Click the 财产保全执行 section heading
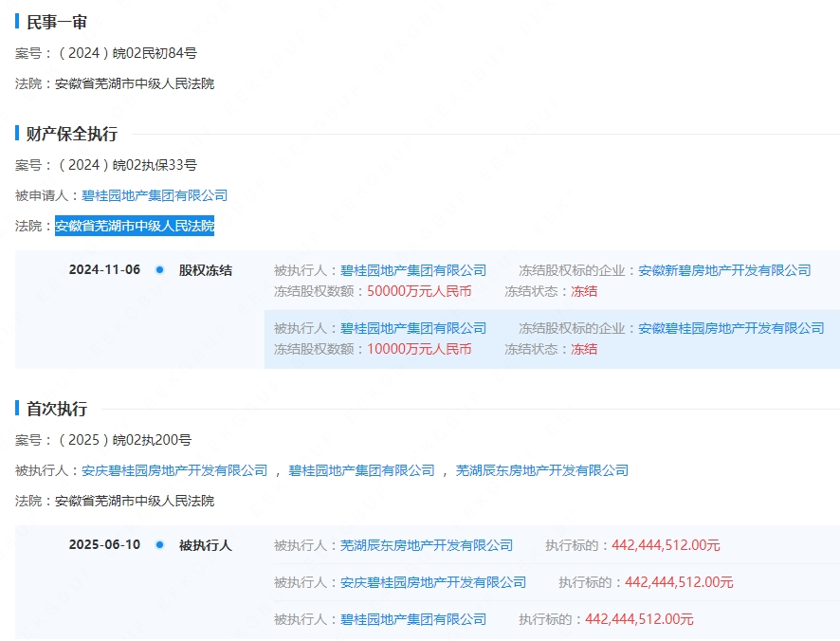This screenshot has height=641, width=840. pos(72,134)
